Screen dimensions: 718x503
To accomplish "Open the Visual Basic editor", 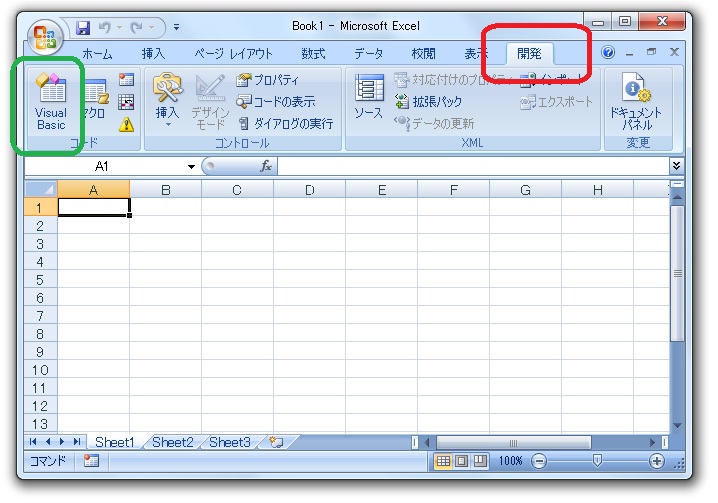I will [x=51, y=101].
